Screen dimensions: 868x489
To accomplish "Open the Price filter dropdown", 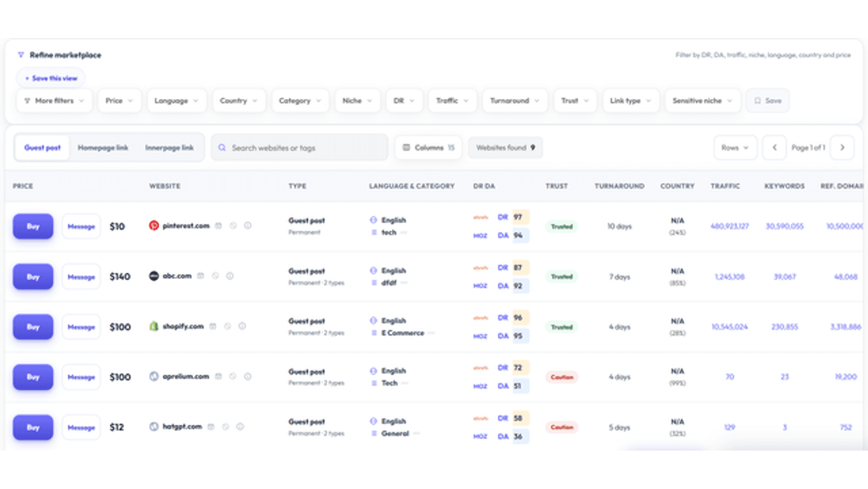I will pyautogui.click(x=119, y=101).
